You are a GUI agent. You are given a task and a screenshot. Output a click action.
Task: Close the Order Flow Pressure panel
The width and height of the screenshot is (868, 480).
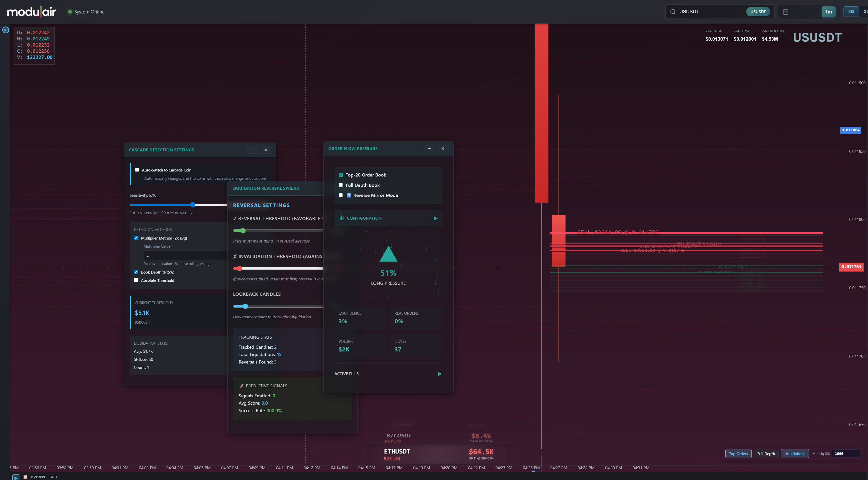tap(443, 148)
